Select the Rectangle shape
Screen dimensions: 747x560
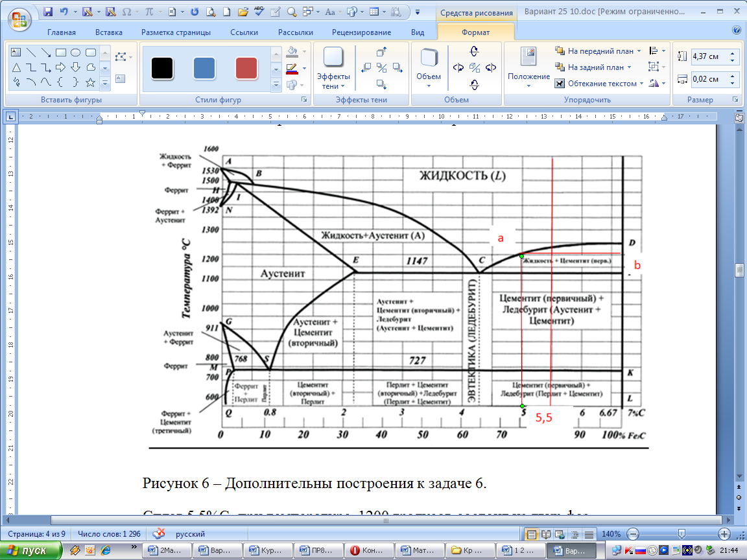pyautogui.click(x=60, y=52)
